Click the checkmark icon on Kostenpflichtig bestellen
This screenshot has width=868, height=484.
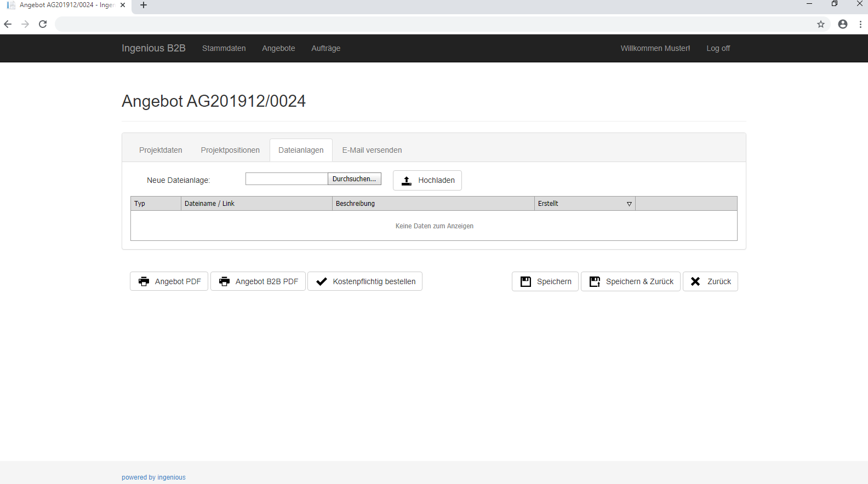[322, 281]
